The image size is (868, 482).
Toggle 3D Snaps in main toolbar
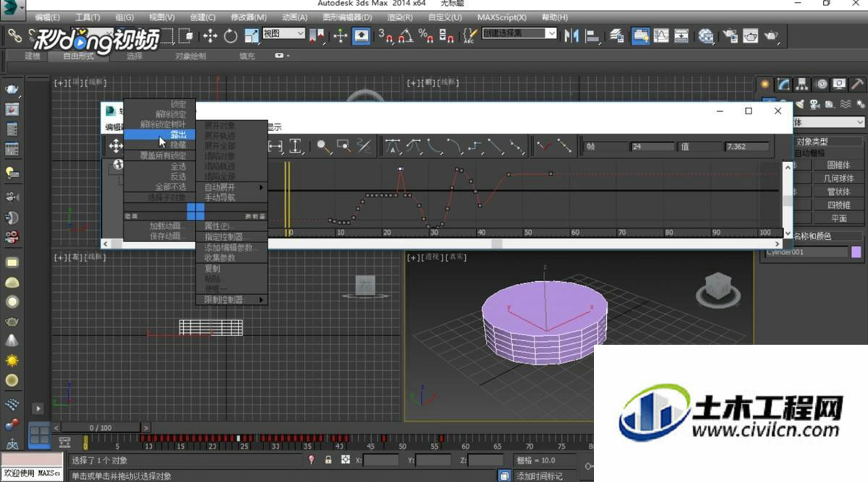[386, 35]
